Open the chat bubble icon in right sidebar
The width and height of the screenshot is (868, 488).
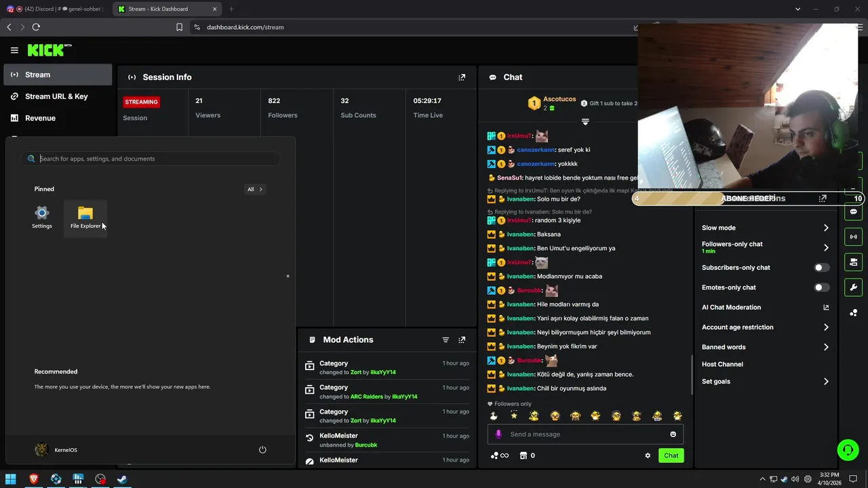(853, 211)
